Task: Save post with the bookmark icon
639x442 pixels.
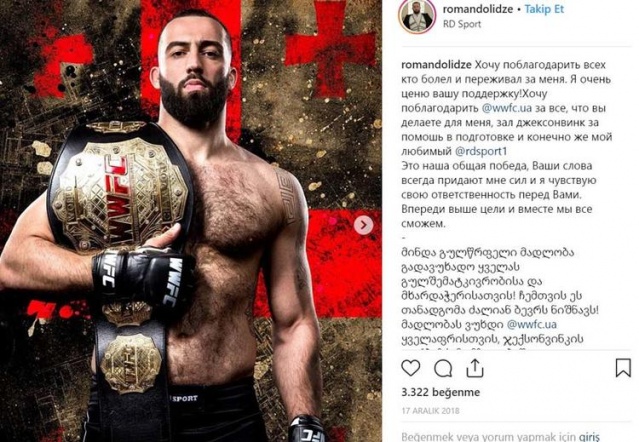Action: pos(623,368)
